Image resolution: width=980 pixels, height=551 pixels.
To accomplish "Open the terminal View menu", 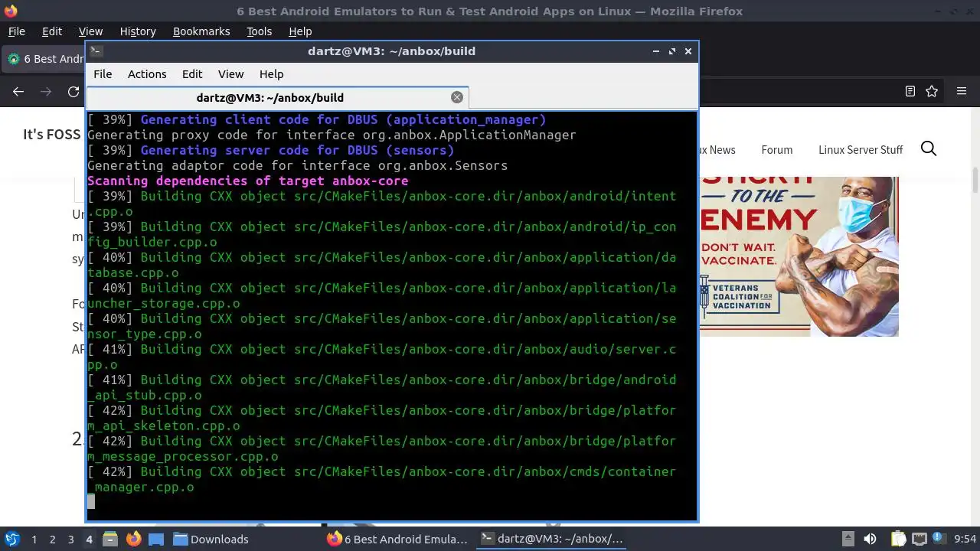I will (x=230, y=74).
